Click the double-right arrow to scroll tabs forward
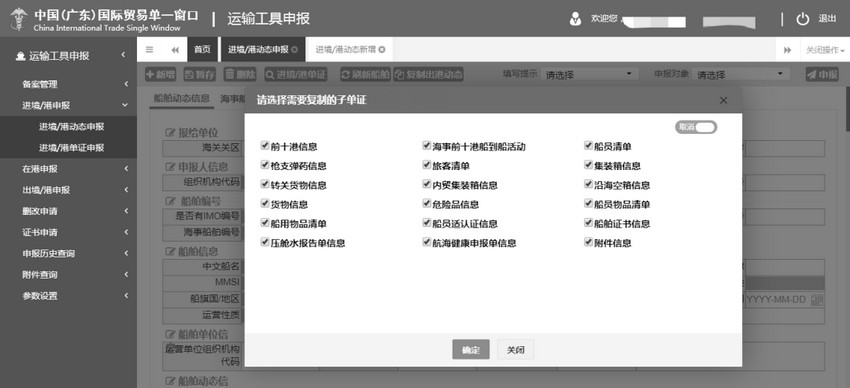850x388 pixels. click(787, 50)
